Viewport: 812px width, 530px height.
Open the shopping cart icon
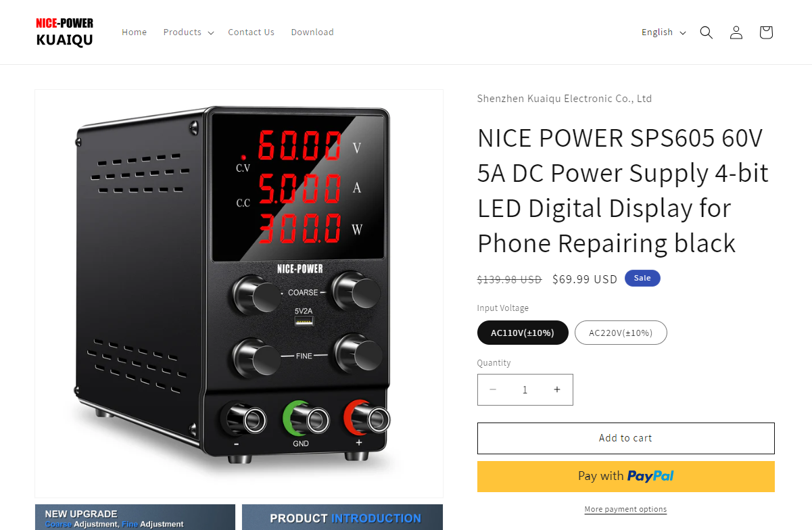[x=766, y=32]
